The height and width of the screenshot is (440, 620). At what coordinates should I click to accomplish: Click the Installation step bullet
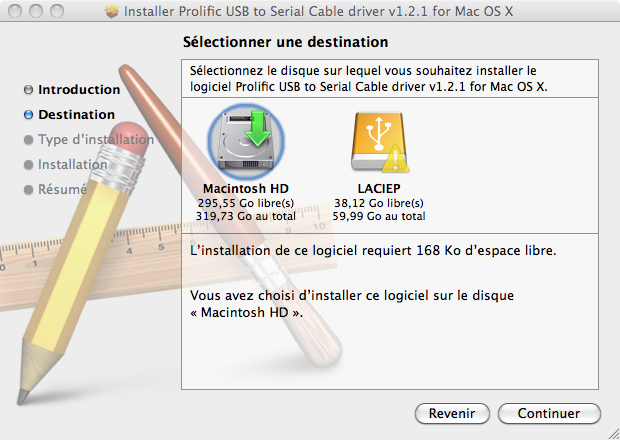click(x=28, y=164)
